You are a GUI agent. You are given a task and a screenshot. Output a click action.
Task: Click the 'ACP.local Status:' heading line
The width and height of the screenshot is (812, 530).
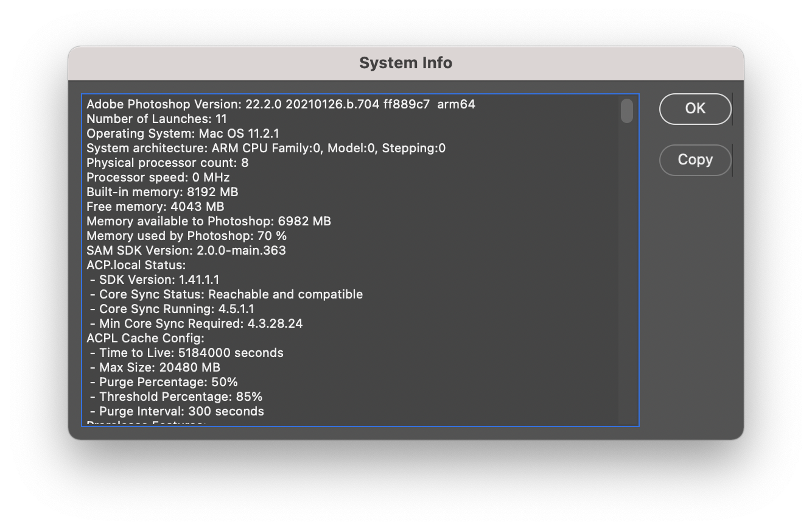[x=136, y=265]
